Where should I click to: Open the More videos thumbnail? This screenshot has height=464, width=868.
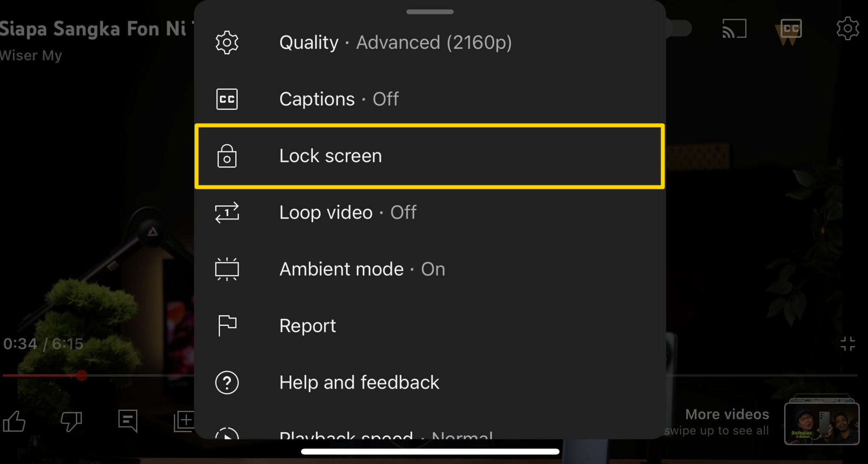pos(821,423)
